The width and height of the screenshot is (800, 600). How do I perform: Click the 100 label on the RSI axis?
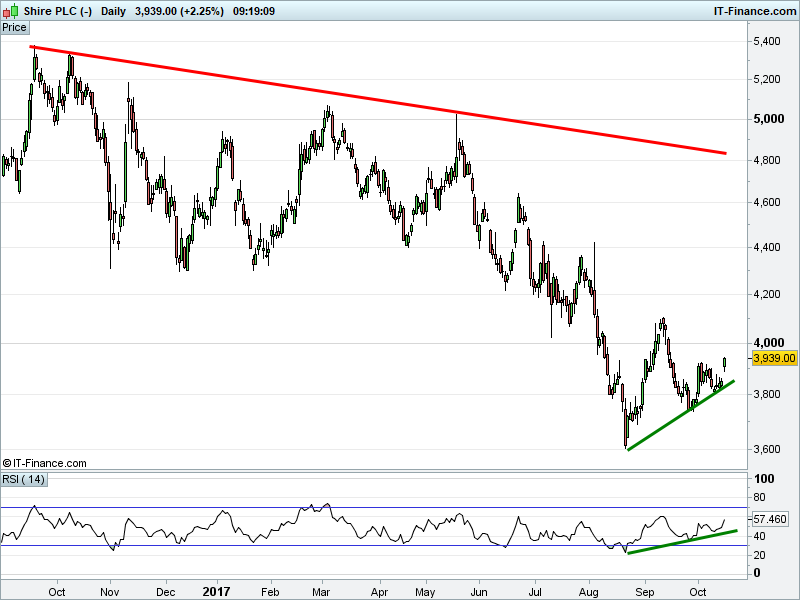point(764,479)
